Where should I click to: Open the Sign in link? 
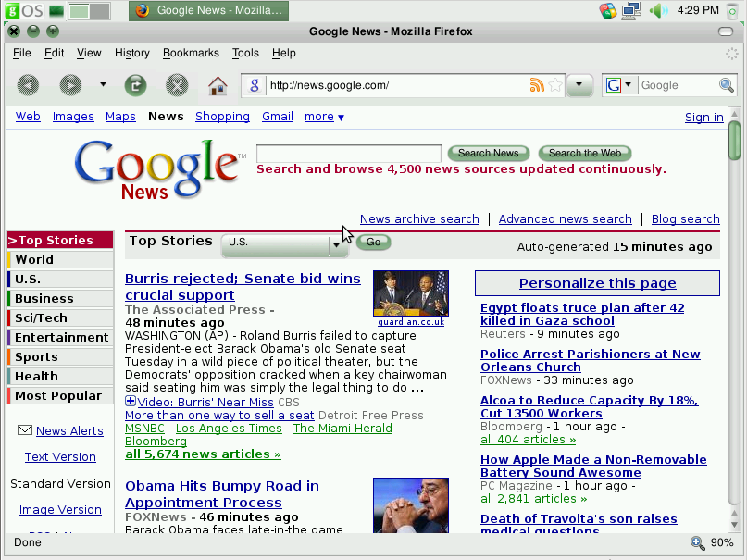point(704,118)
